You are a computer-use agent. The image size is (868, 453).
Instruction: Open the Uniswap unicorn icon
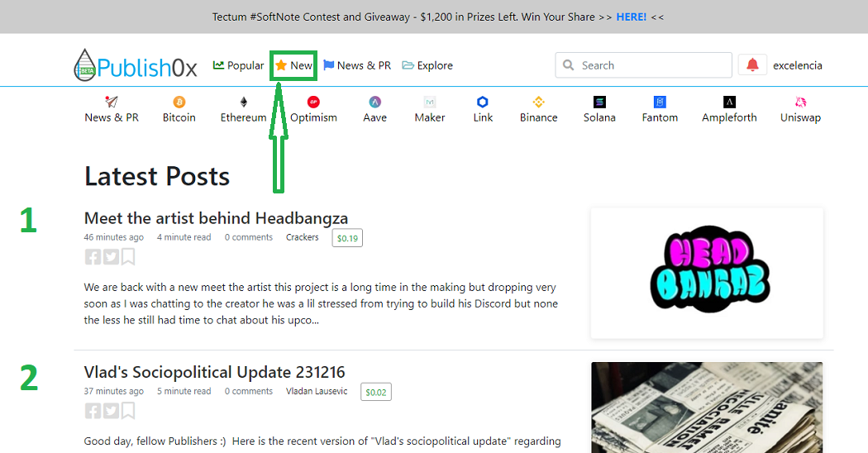coord(800,102)
